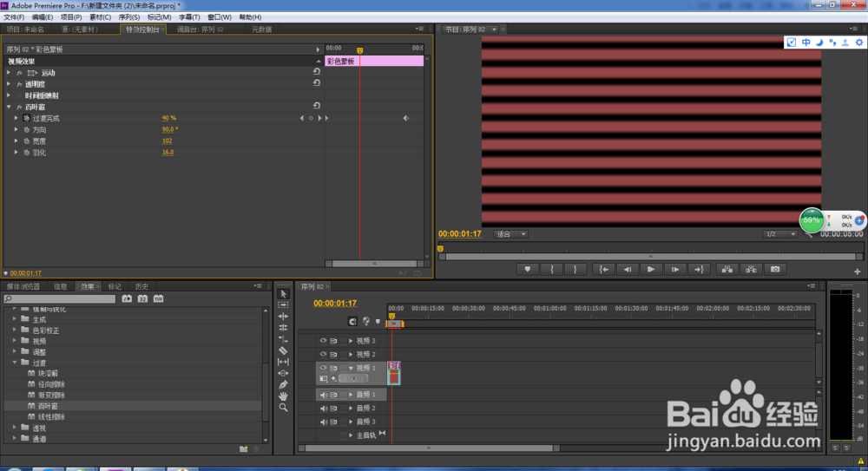
Task: Select the 块溶解 effect
Action: point(48,374)
